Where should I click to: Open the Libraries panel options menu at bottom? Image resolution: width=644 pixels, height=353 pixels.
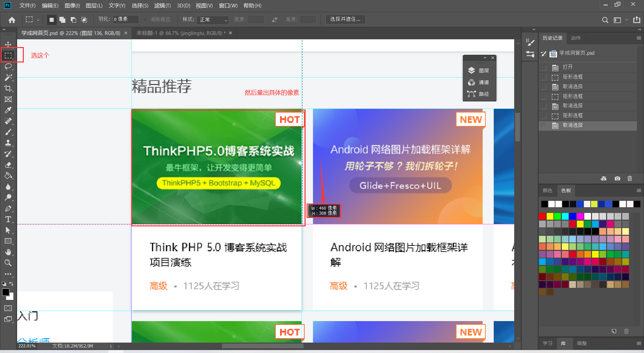pos(639,343)
